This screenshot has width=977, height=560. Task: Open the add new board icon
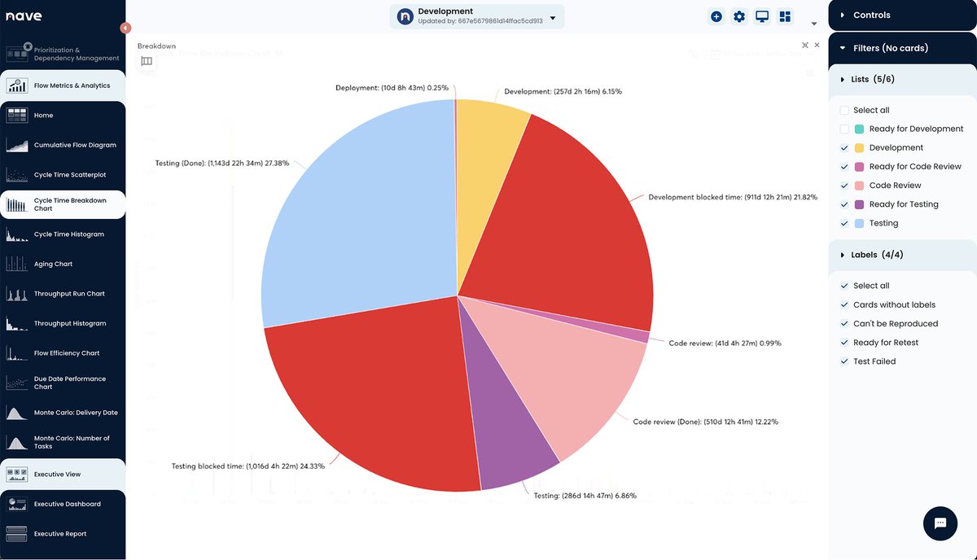[716, 15]
